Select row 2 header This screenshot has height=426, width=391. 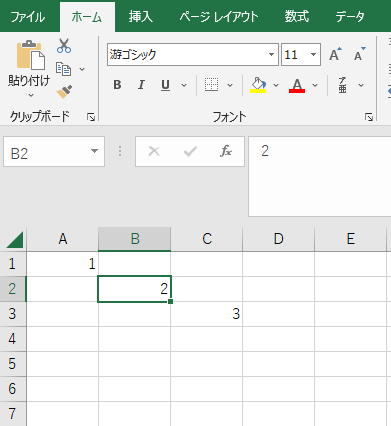click(x=13, y=289)
